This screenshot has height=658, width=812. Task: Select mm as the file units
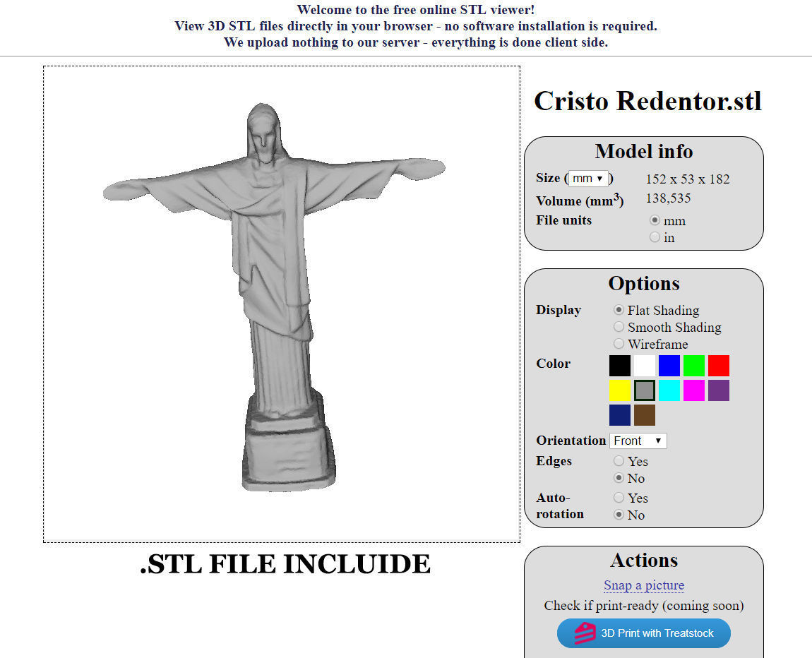[x=655, y=220]
